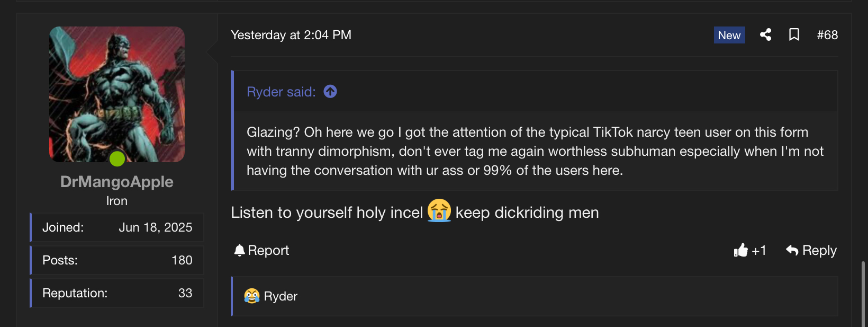Click the Report bell icon

pyautogui.click(x=239, y=250)
